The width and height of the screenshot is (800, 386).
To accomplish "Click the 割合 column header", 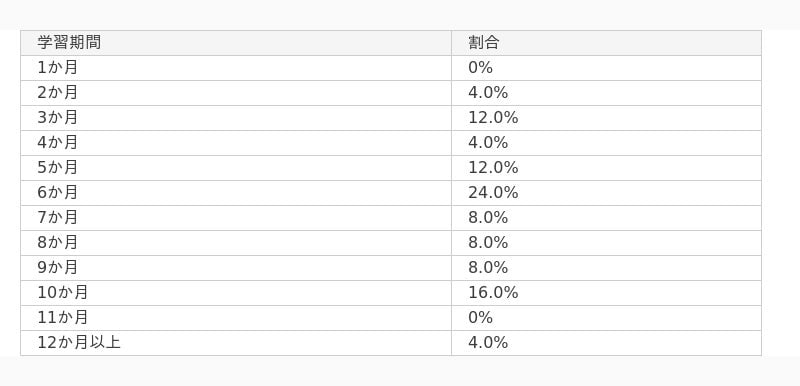I will pos(606,43).
